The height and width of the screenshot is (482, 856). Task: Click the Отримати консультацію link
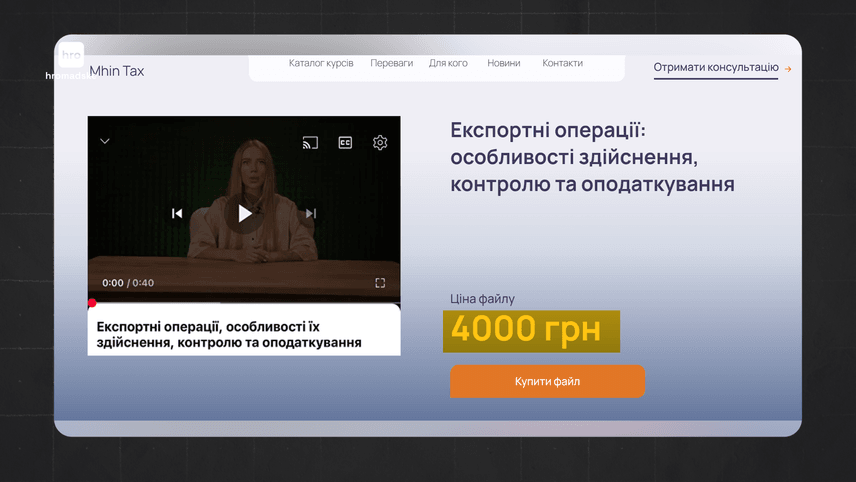[x=715, y=68]
